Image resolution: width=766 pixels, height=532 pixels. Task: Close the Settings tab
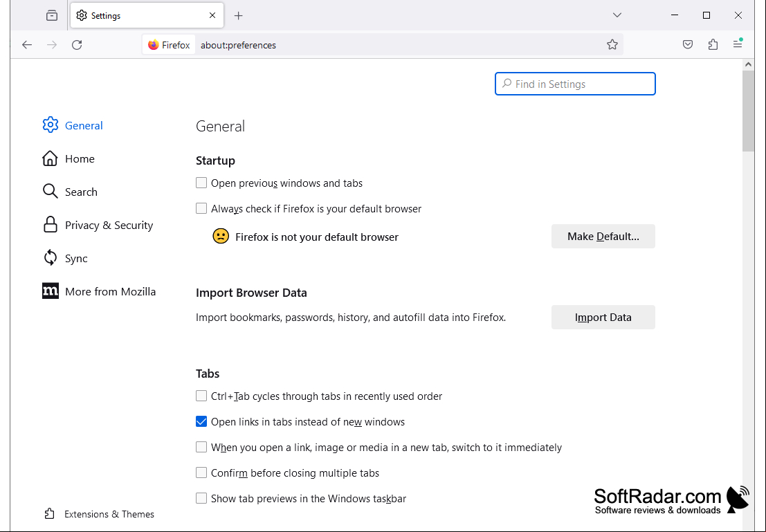(212, 16)
